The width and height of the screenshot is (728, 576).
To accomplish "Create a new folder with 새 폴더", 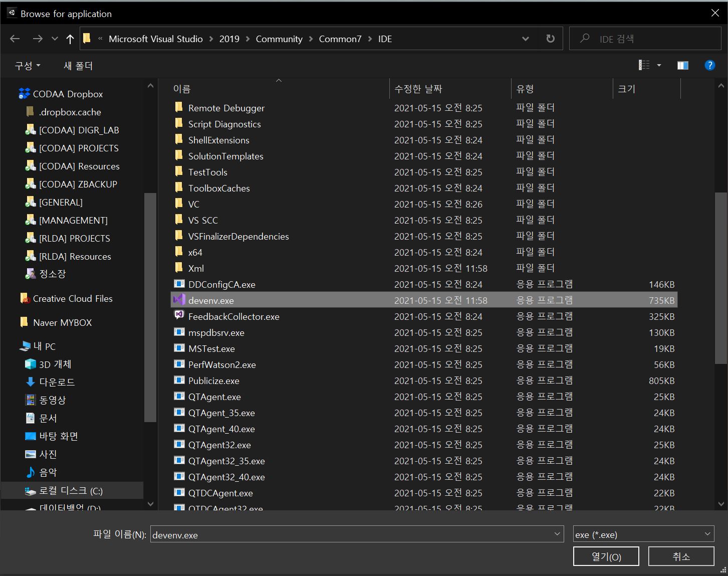I will (78, 66).
